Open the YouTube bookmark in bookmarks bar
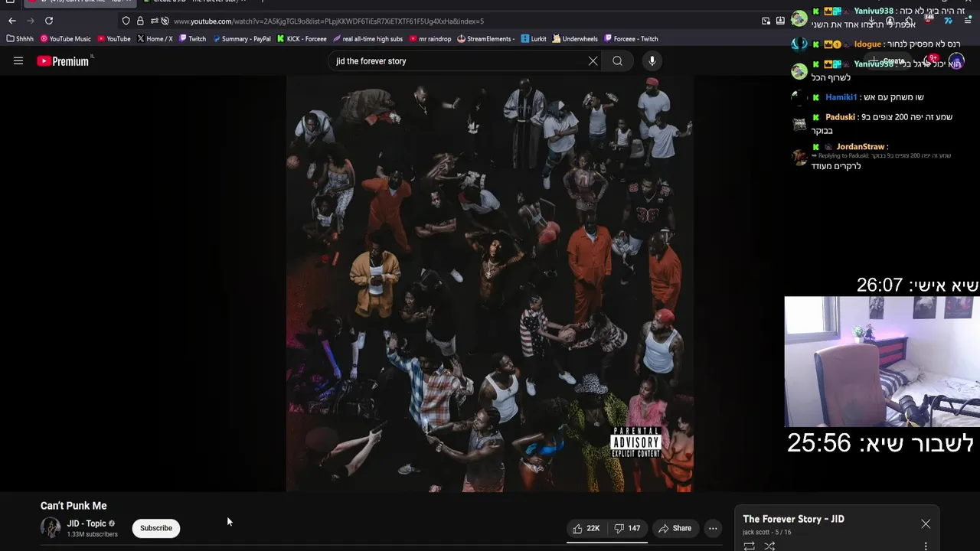Image resolution: width=980 pixels, height=551 pixels. pyautogui.click(x=114, y=39)
